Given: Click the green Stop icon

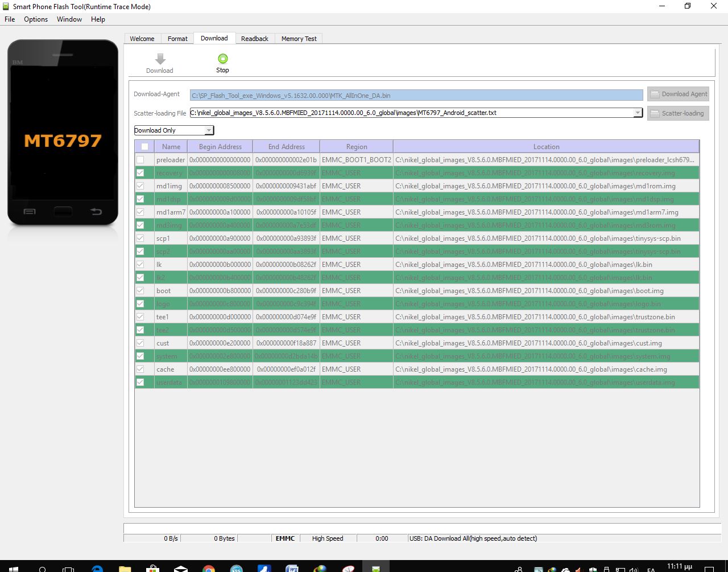Looking at the screenshot, I should tap(222, 59).
